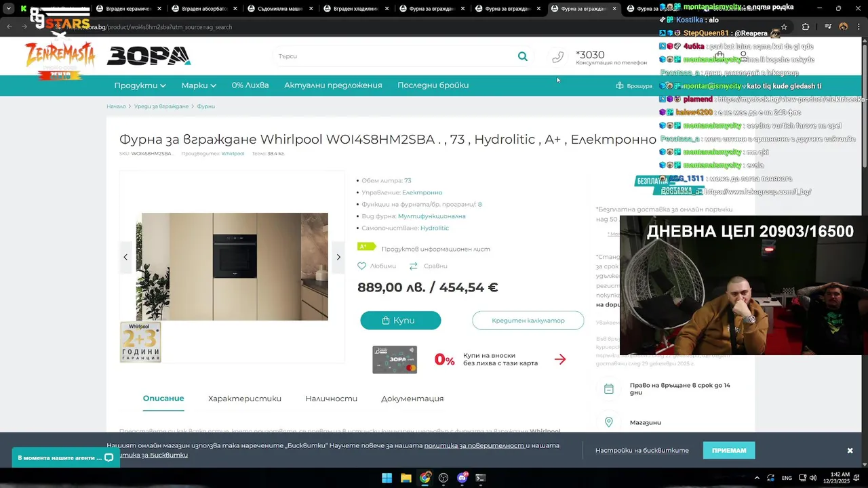Click Мултифункционална oven type link
Image resolution: width=868 pixels, height=488 pixels.
pos(432,216)
